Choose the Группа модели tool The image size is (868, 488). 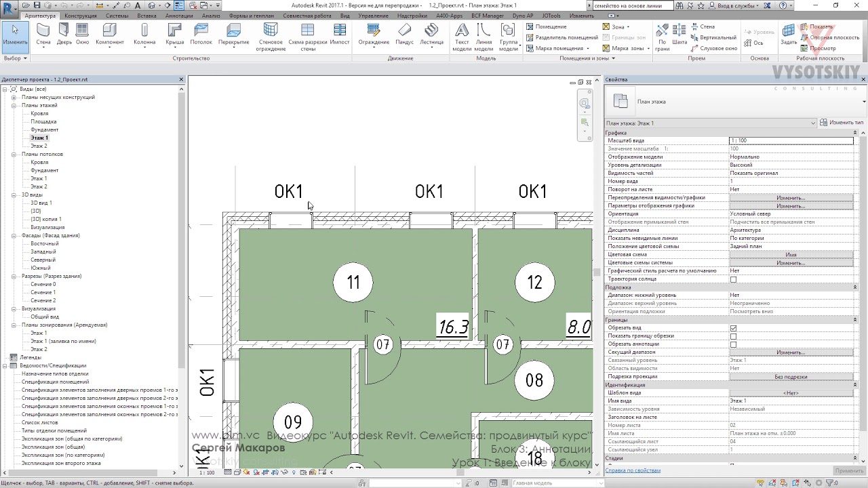coord(509,37)
